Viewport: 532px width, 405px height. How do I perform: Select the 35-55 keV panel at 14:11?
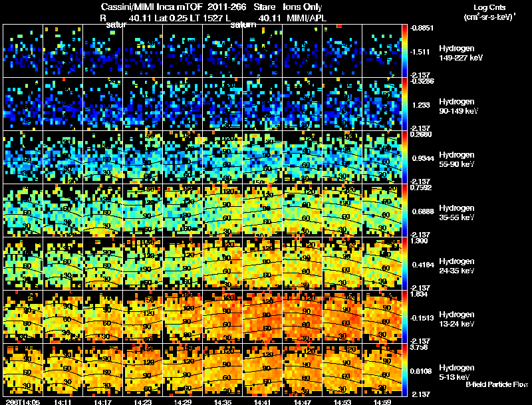(63, 211)
